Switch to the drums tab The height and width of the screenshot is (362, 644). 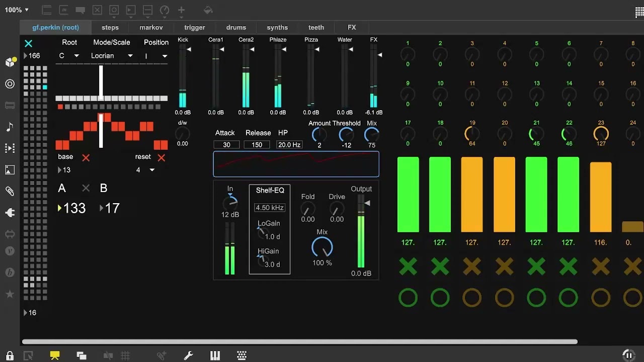(236, 28)
